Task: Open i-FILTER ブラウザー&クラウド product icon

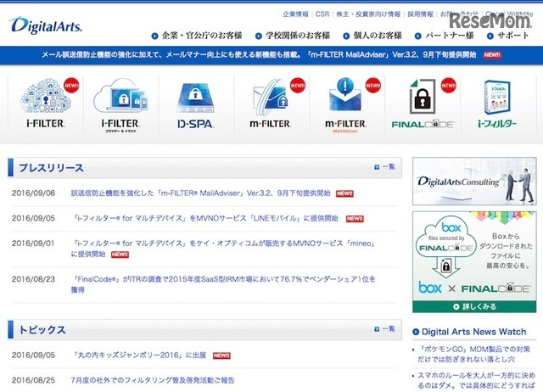Action: (120, 105)
